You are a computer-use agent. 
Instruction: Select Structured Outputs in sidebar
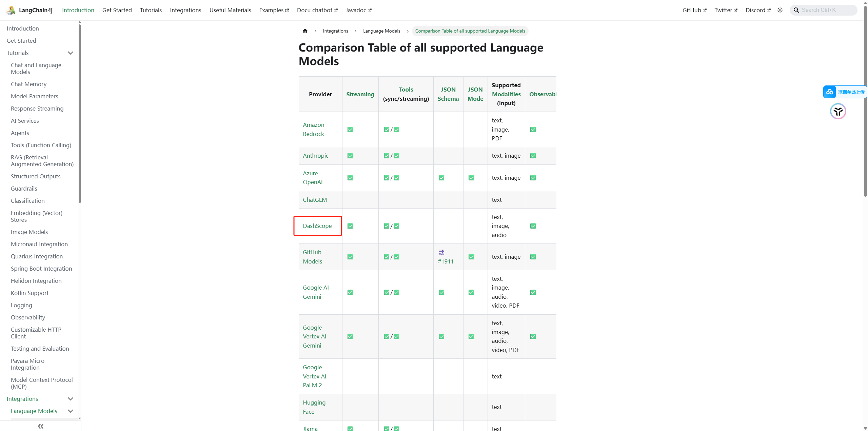tap(36, 176)
